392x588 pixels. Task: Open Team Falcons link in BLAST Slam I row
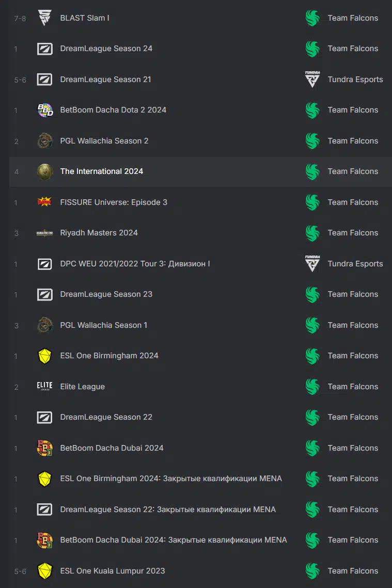pos(353,18)
